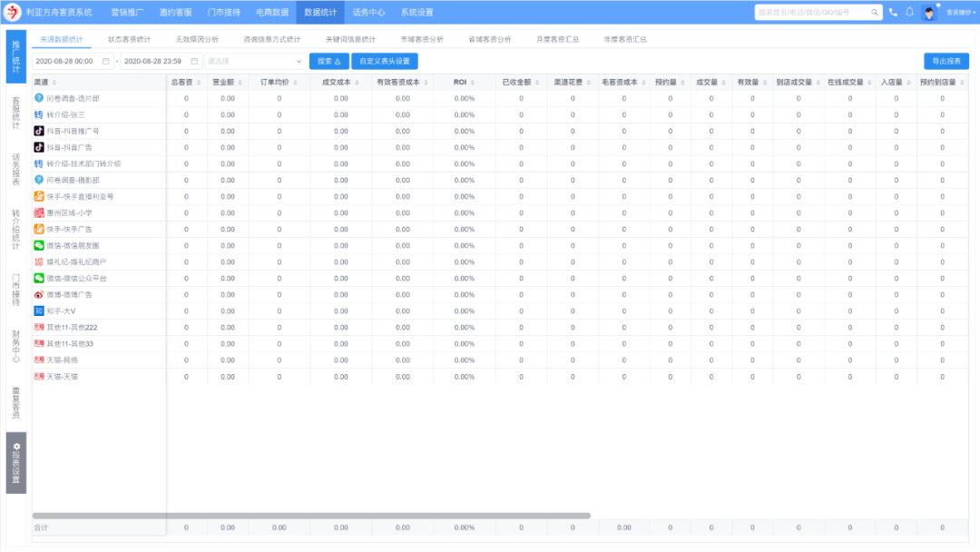Click the 自定义表头设置 button
Viewport: 980px width, 552px height.
(x=384, y=61)
